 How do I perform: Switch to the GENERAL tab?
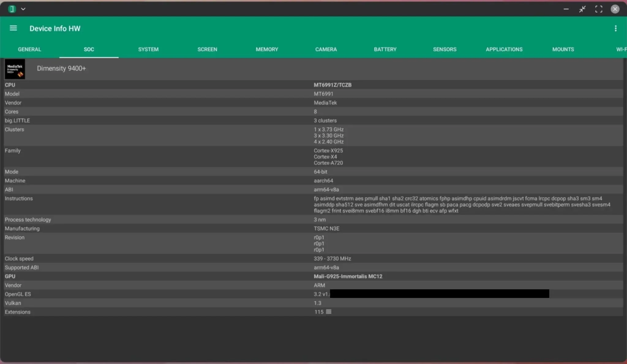point(29,49)
